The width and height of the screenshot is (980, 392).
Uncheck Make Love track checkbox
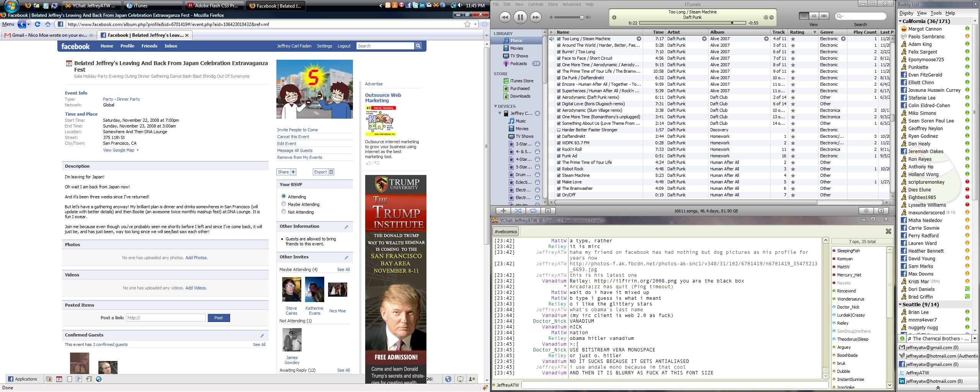point(559,182)
